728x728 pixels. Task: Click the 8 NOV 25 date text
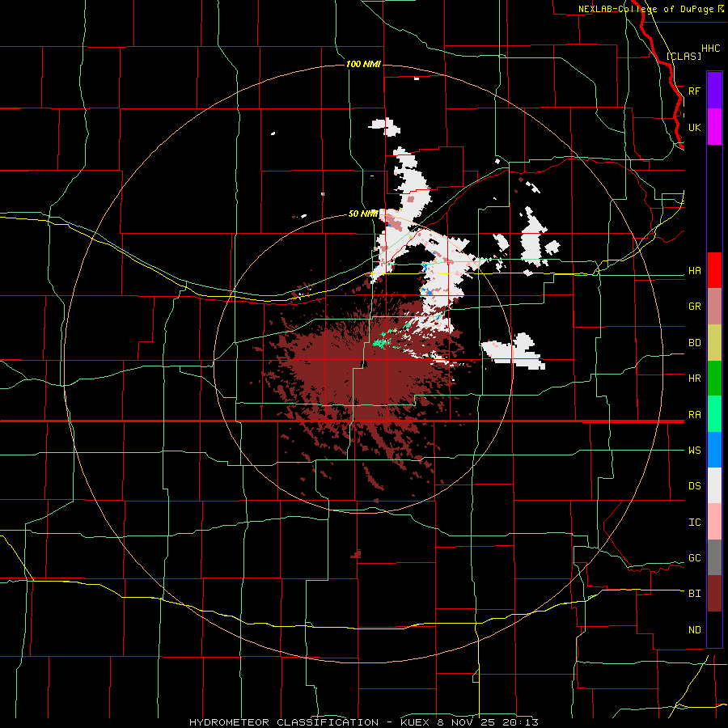467,722
